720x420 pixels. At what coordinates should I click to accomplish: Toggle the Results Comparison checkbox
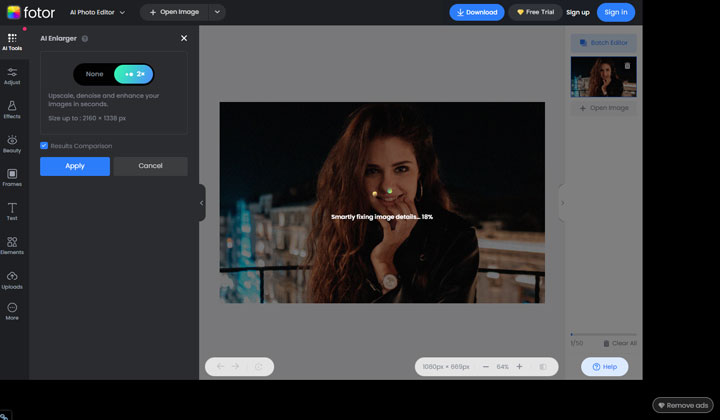44,146
